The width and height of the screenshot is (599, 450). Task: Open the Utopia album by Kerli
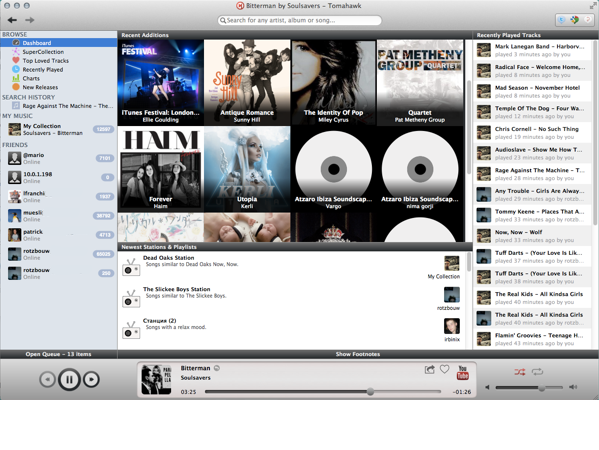(247, 169)
